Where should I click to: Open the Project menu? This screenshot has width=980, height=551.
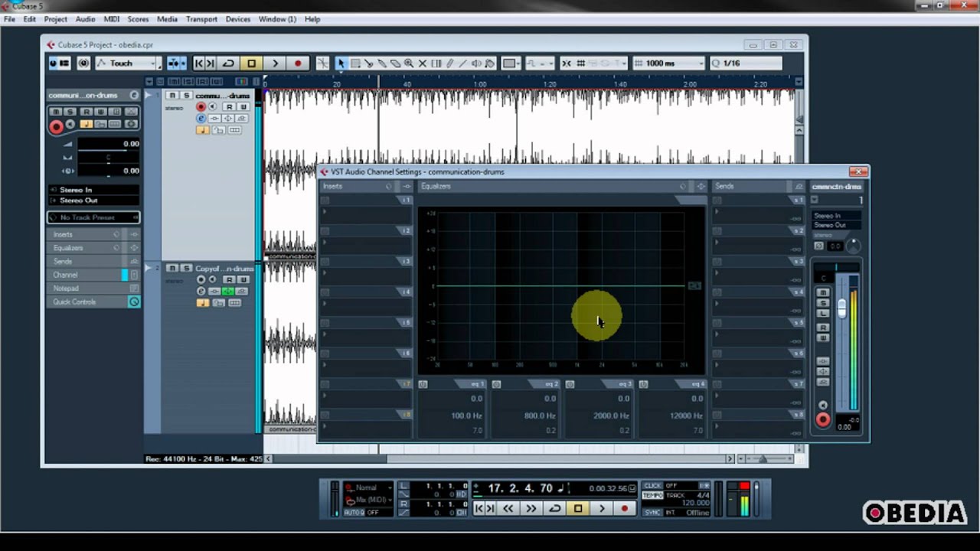pyautogui.click(x=55, y=19)
